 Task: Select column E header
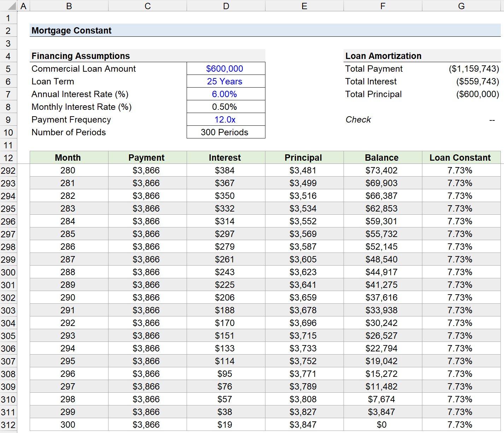pos(305,6)
